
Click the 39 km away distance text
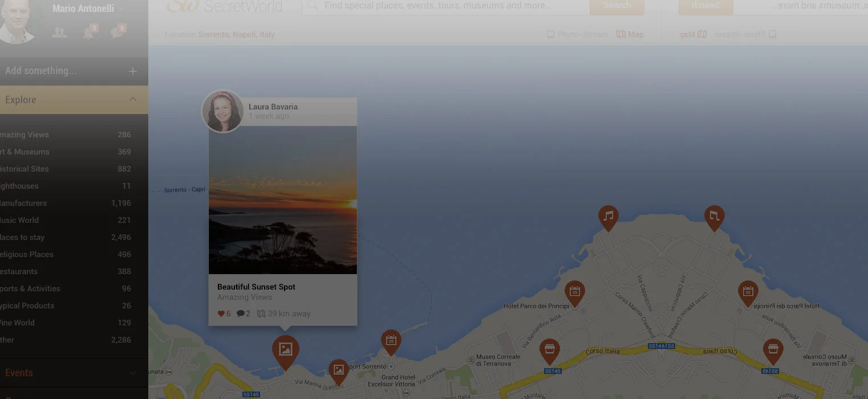pyautogui.click(x=289, y=314)
